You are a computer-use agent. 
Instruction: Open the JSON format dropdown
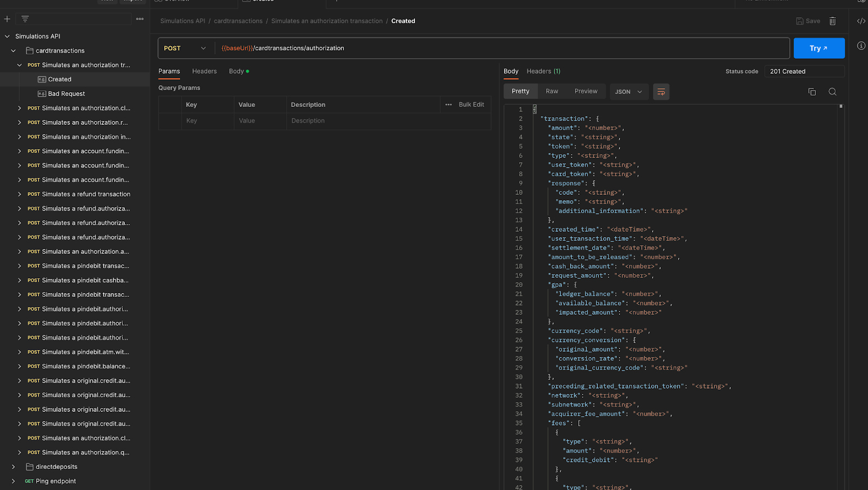(628, 92)
